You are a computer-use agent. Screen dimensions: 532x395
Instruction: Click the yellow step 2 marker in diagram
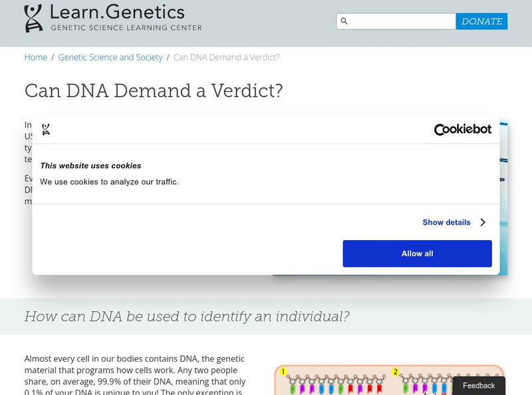(396, 372)
